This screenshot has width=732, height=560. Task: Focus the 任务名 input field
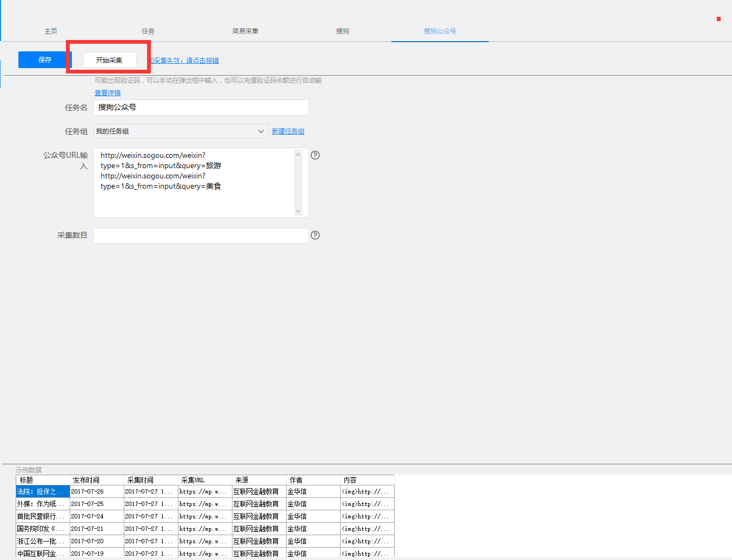(201, 108)
